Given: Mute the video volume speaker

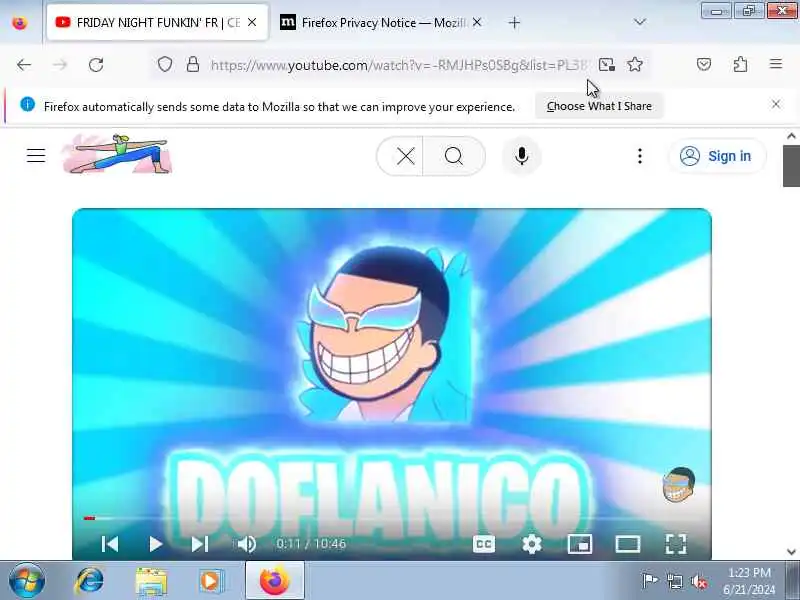Looking at the screenshot, I should click(x=247, y=544).
